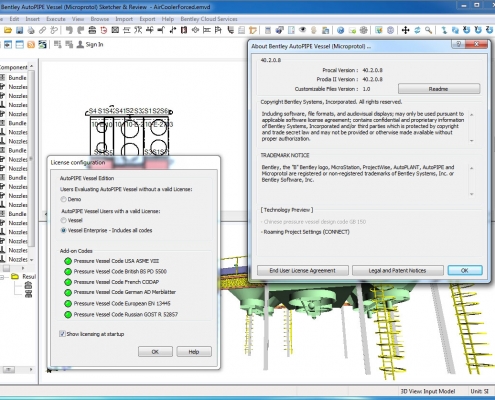
Task: Click Pressure Vessel Code German AD Merkblätter
Action: click(125, 292)
